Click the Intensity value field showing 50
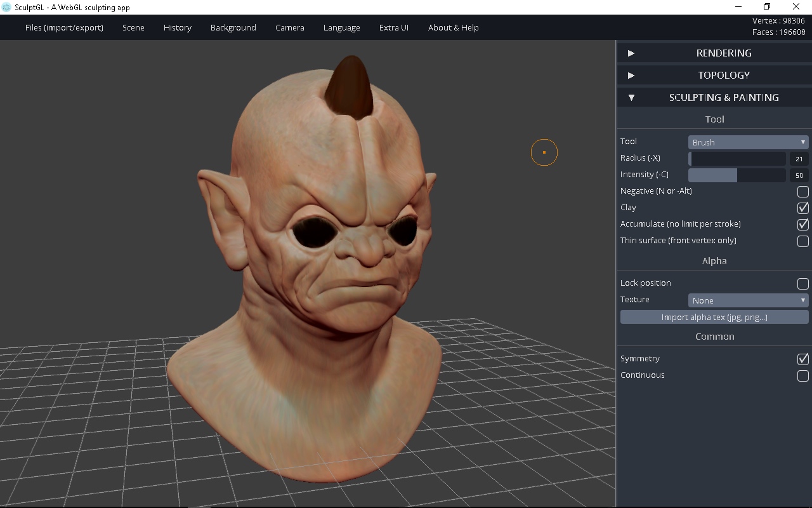This screenshot has width=812, height=508. 799,175
